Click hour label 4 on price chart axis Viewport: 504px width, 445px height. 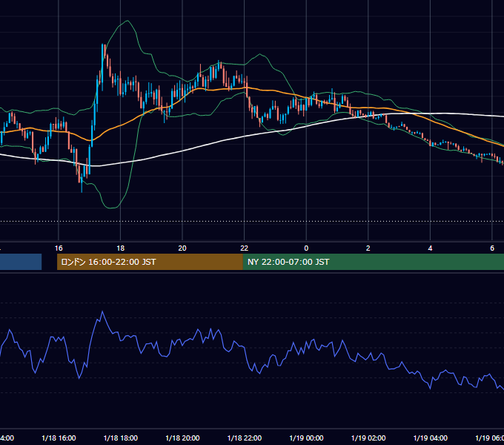(430, 248)
